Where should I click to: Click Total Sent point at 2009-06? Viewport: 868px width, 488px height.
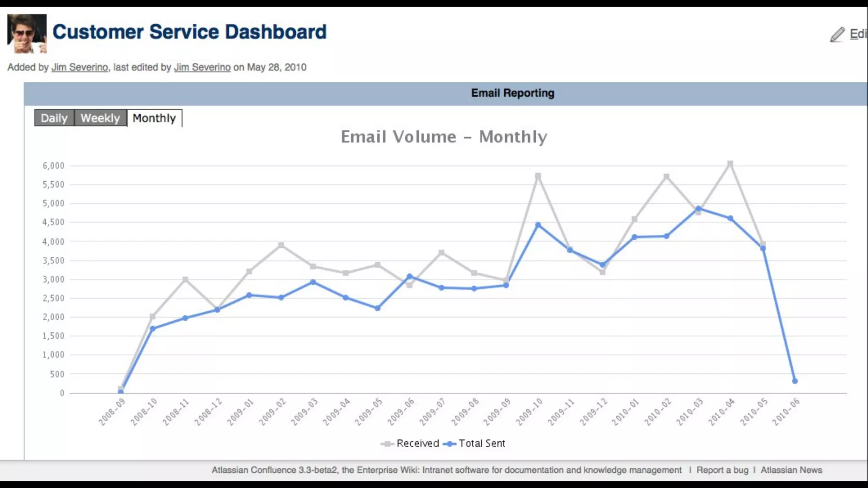coord(409,276)
